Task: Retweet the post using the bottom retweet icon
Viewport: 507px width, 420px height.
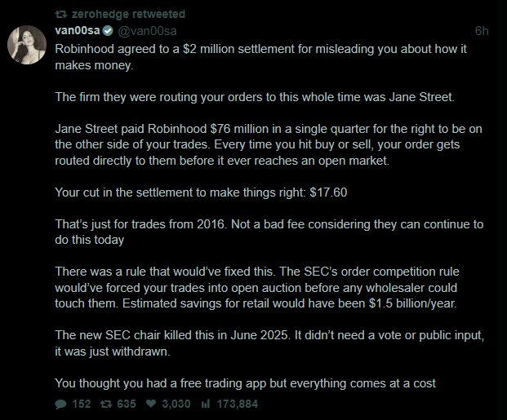Action: tap(105, 404)
